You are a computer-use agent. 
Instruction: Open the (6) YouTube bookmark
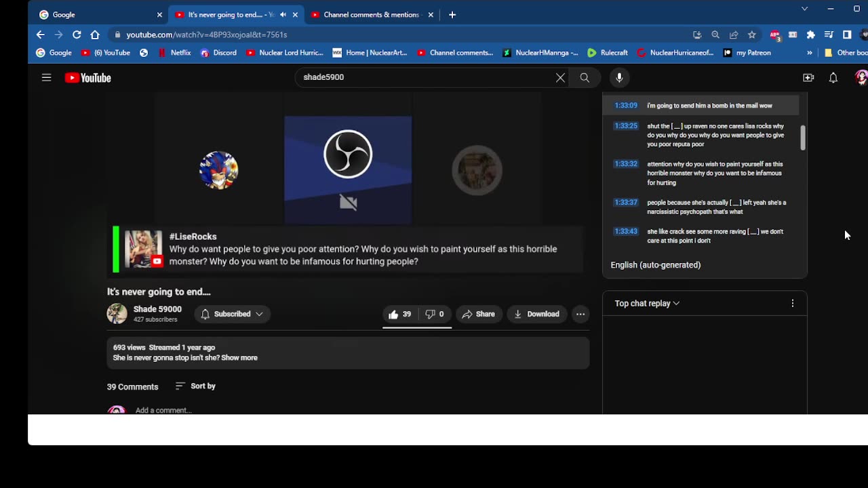106,53
